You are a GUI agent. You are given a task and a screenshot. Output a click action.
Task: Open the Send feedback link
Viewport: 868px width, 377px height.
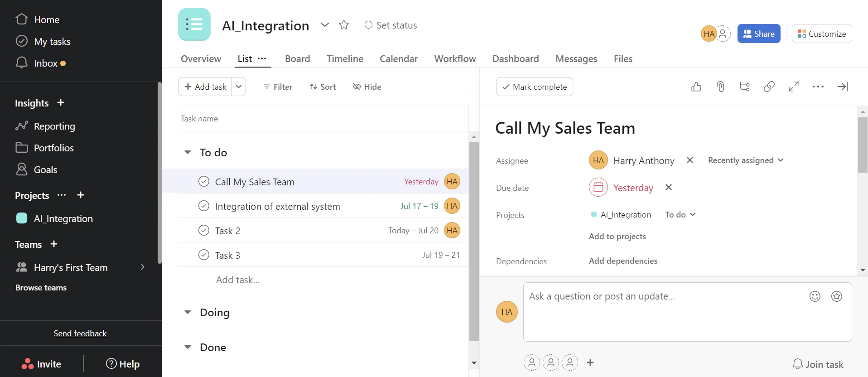point(80,333)
